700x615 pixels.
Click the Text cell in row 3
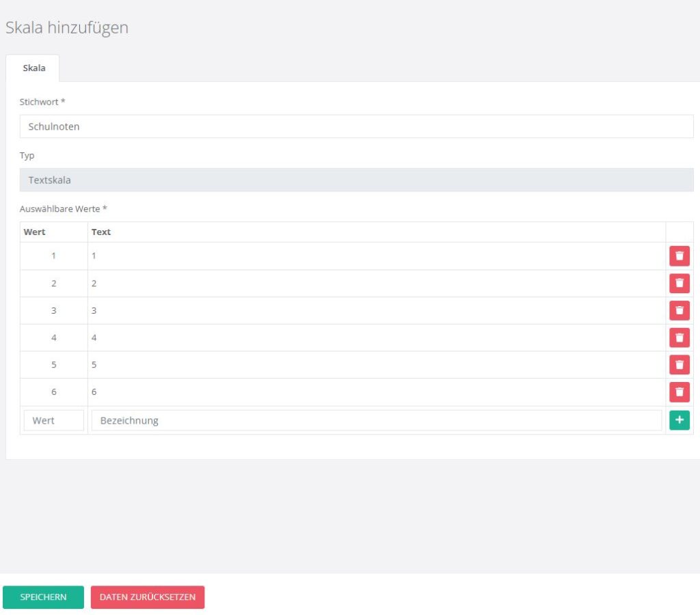coord(376,311)
